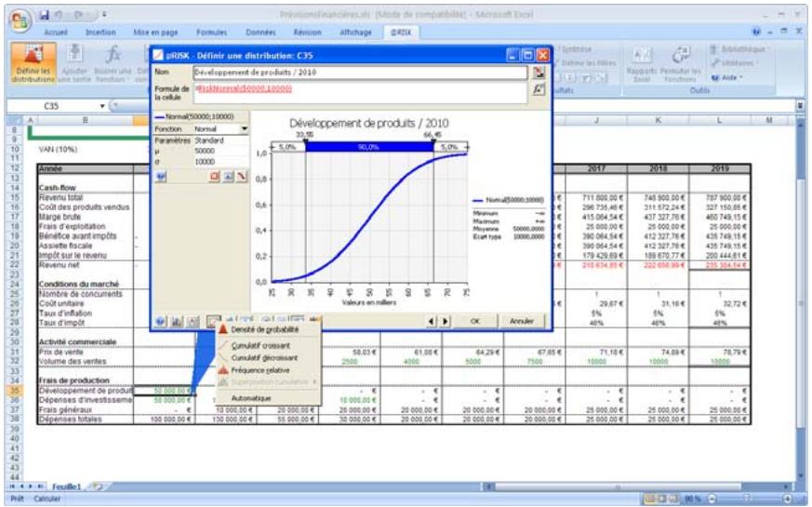Click the Permuter les fonctions icon

(678, 62)
